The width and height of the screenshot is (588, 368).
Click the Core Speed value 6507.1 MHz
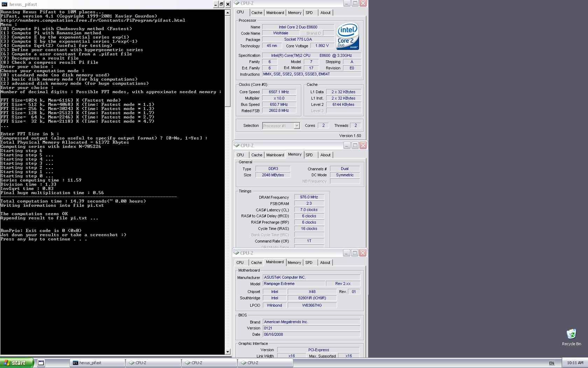point(279,92)
